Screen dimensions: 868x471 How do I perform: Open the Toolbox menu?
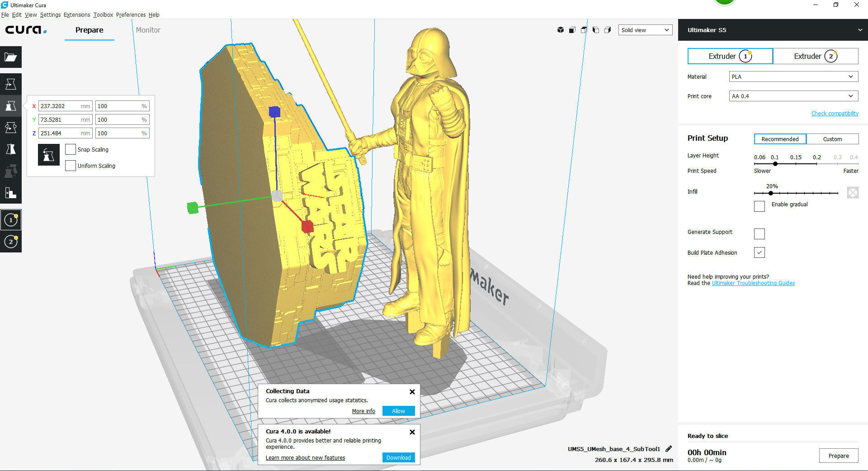[x=103, y=14]
